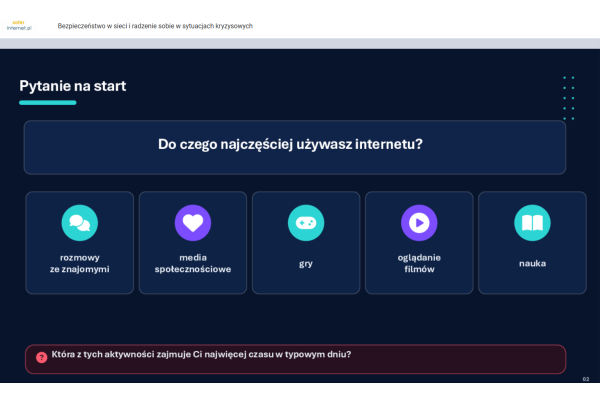600x400 pixels.
Task: Click the chat bubbles icon
Action: click(79, 223)
